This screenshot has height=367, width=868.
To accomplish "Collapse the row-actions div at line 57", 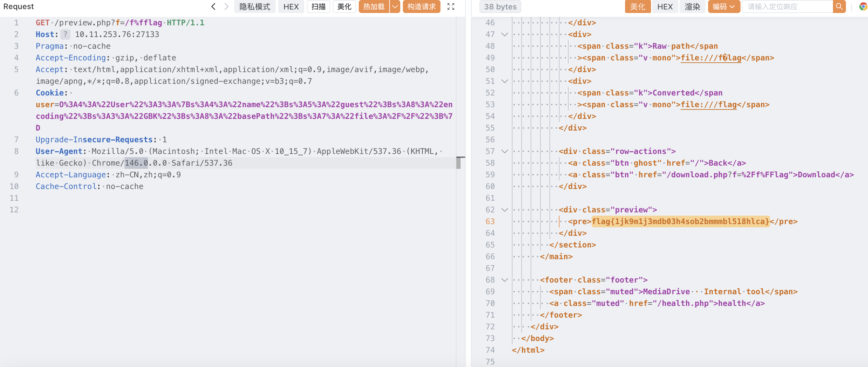I will (504, 151).
